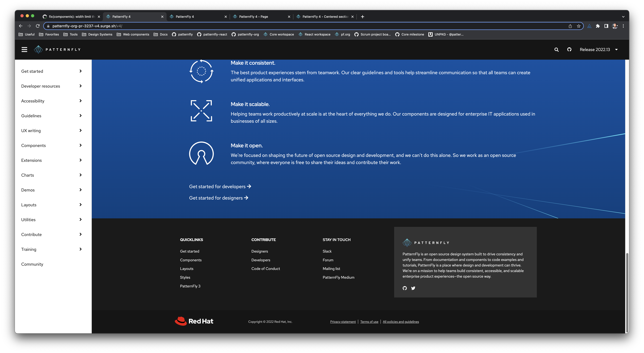The height and width of the screenshot is (353, 644).
Task: Bookmark page with the star icon
Action: point(578,26)
